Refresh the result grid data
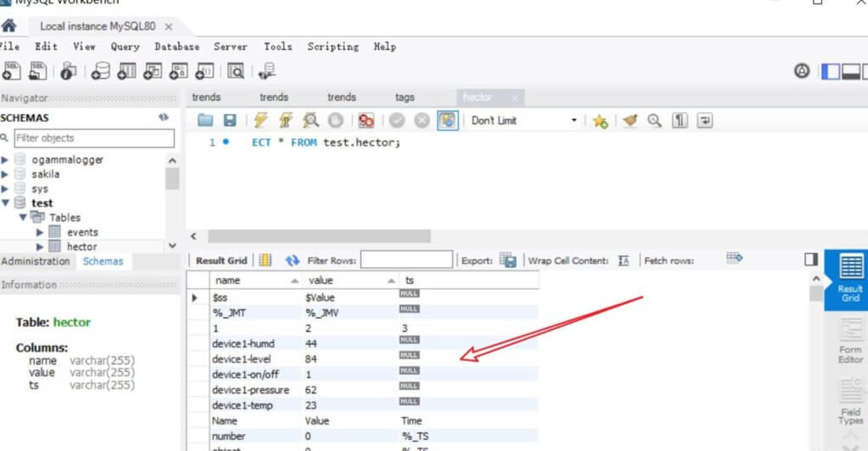868x451 pixels. (292, 260)
